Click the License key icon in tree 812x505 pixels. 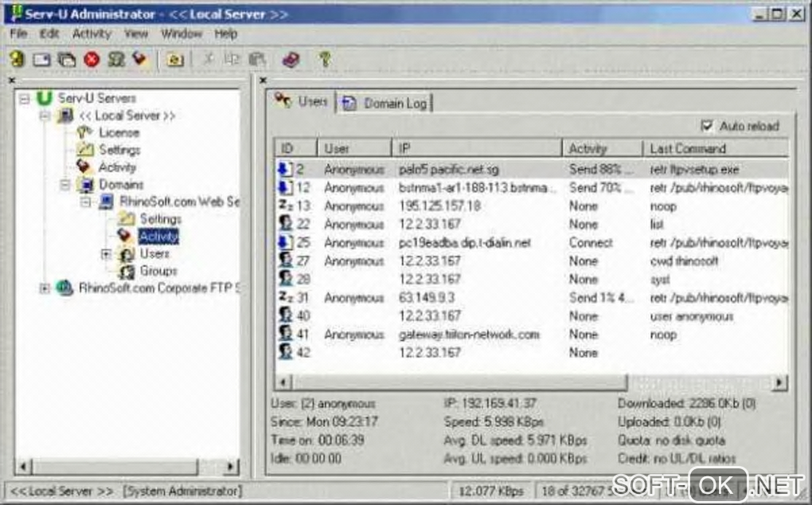84,132
